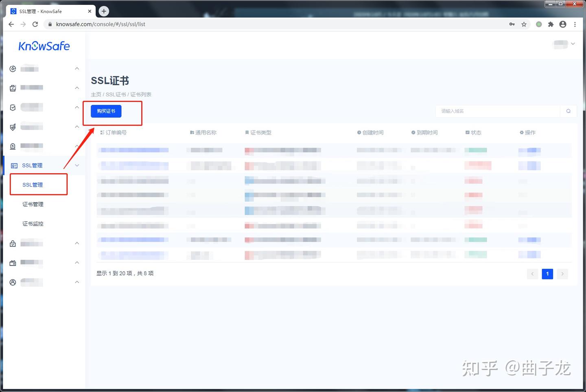Viewport: 586px width, 392px height.
Task: Click the 购买证书 button
Action: (x=106, y=111)
